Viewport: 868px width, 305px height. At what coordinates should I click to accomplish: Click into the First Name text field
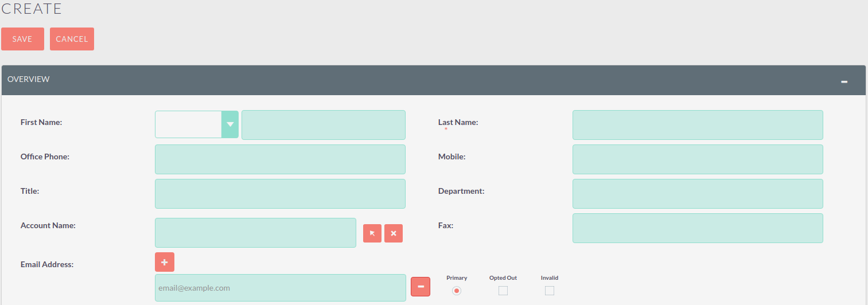[x=323, y=125]
